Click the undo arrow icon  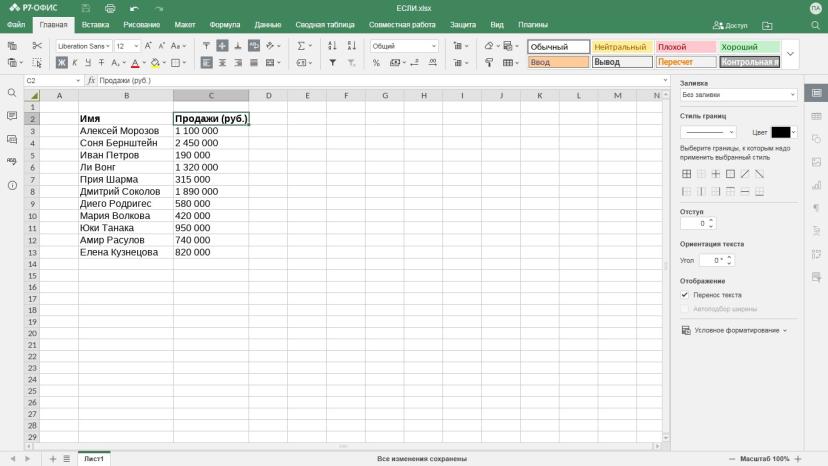[134, 8]
